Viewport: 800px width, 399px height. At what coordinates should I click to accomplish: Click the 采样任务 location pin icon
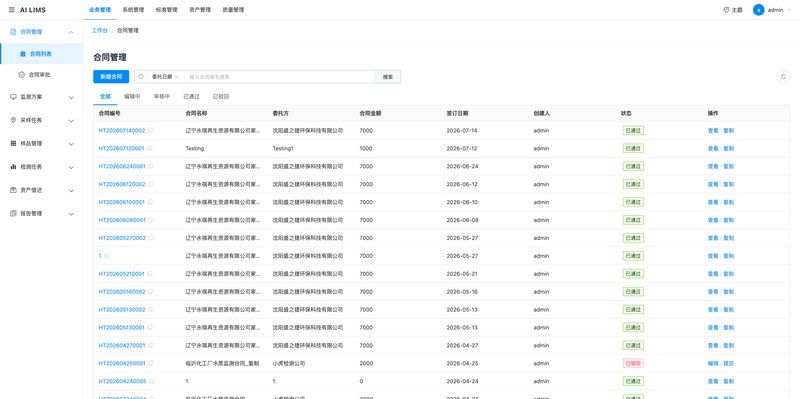pos(13,120)
